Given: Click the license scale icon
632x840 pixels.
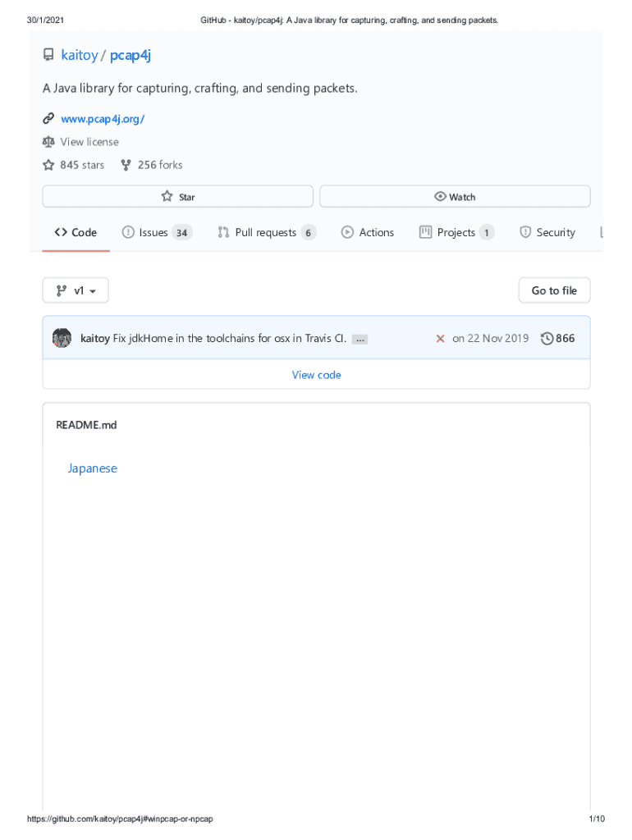Looking at the screenshot, I should pyautogui.click(x=48, y=142).
